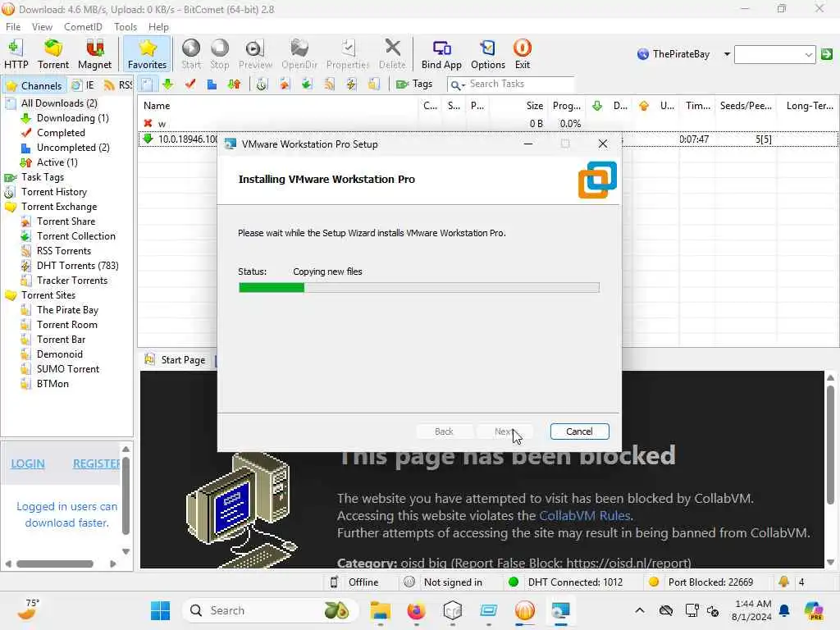Click the red checkmark filter icon
Screen dimensions: 840x630
[x=189, y=84]
